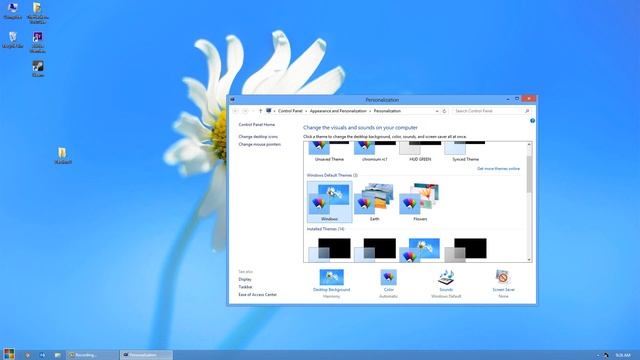
Task: Open the purple music app desktop icon
Action: (x=38, y=38)
